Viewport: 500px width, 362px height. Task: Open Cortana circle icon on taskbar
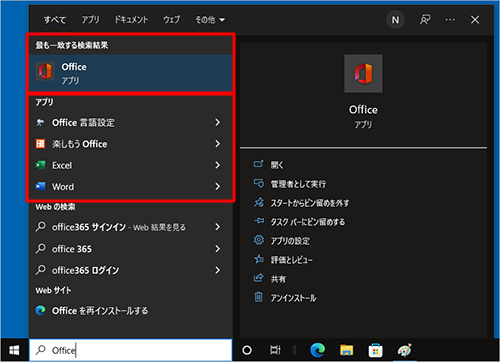click(x=247, y=350)
